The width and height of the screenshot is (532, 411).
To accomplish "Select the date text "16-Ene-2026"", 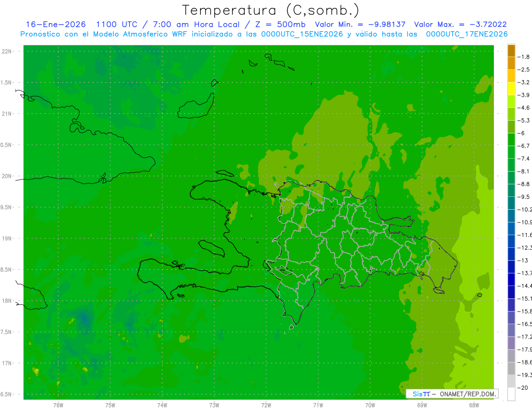I will point(55,25).
